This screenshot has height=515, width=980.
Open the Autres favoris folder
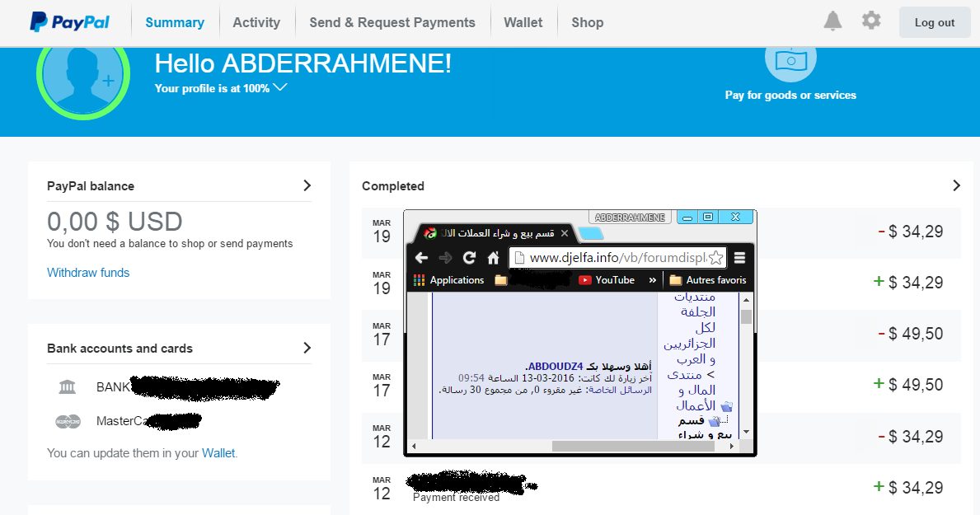coord(707,280)
